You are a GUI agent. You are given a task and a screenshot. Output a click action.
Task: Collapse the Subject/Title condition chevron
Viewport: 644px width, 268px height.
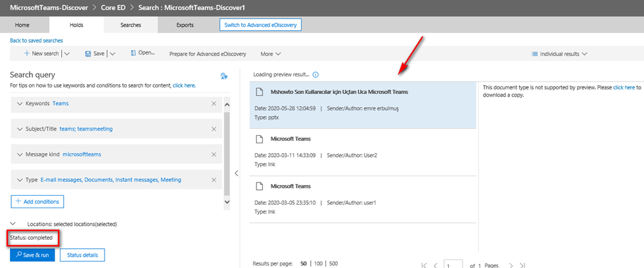[x=20, y=129]
